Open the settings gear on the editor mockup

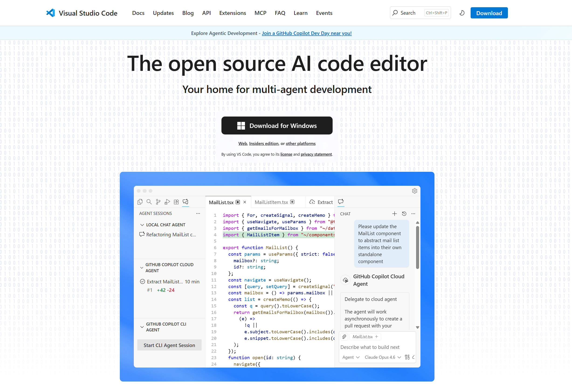(414, 191)
